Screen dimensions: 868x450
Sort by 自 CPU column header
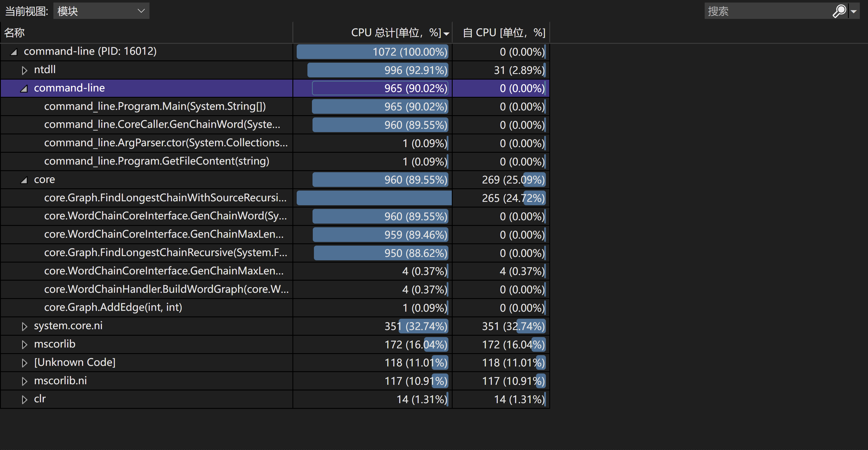point(501,33)
